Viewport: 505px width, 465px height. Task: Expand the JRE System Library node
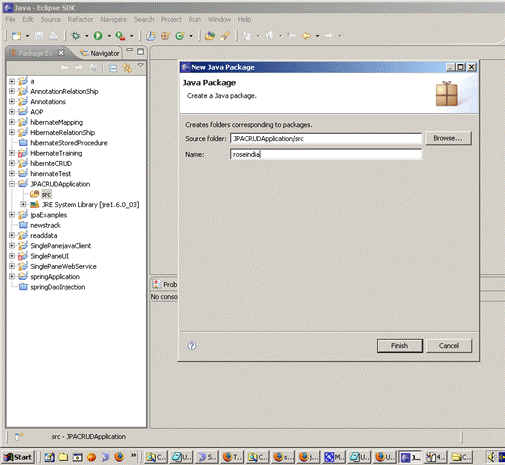point(23,204)
